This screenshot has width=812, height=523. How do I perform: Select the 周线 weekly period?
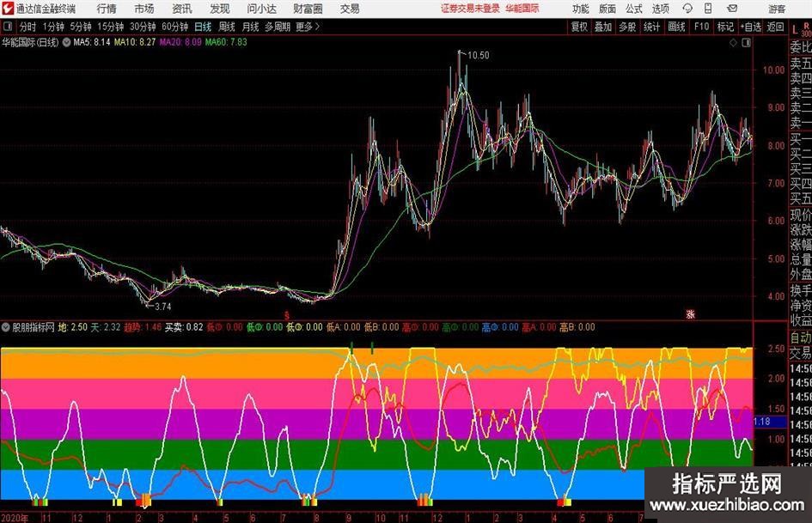pyautogui.click(x=227, y=27)
